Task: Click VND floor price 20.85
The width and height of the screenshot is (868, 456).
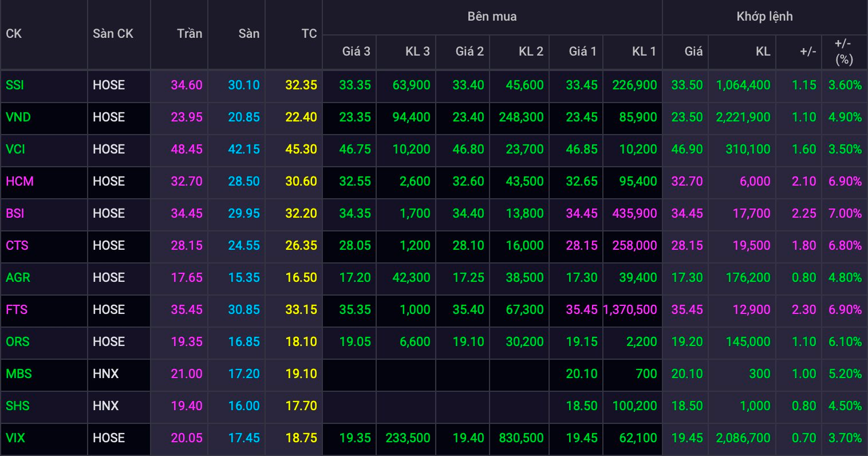Action: (x=244, y=117)
